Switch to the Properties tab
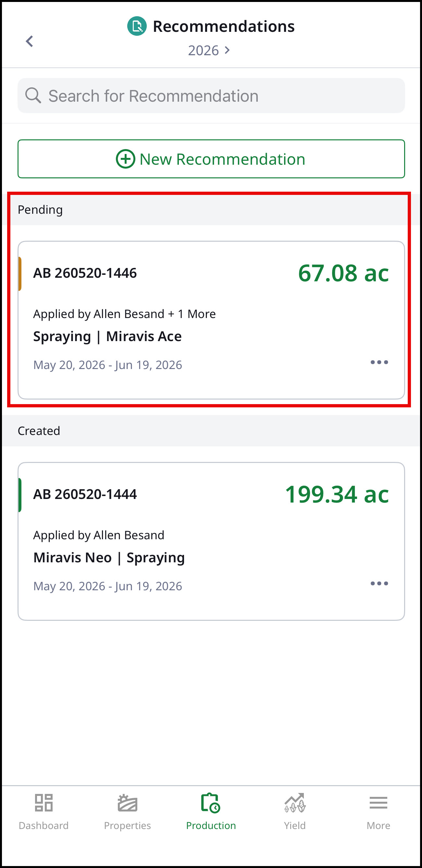This screenshot has width=422, height=868. (127, 812)
